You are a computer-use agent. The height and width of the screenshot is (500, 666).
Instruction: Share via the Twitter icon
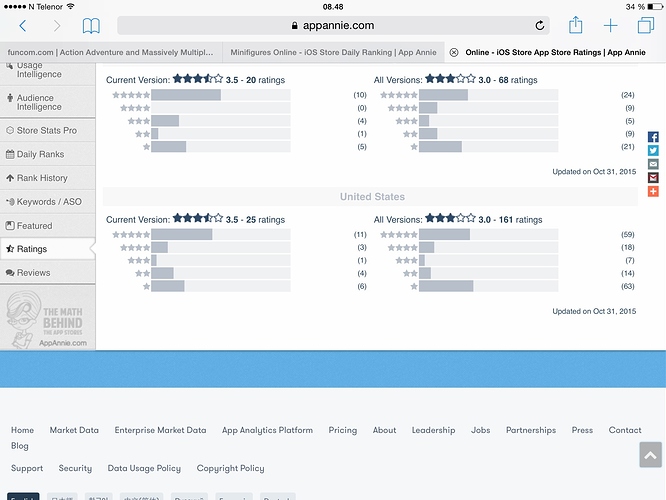coord(653,150)
